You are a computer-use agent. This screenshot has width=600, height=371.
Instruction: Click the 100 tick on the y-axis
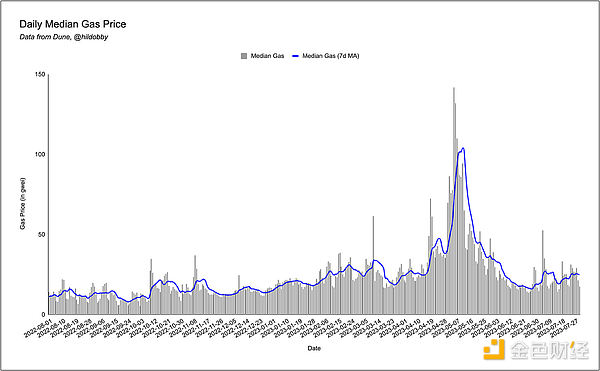[x=40, y=154]
